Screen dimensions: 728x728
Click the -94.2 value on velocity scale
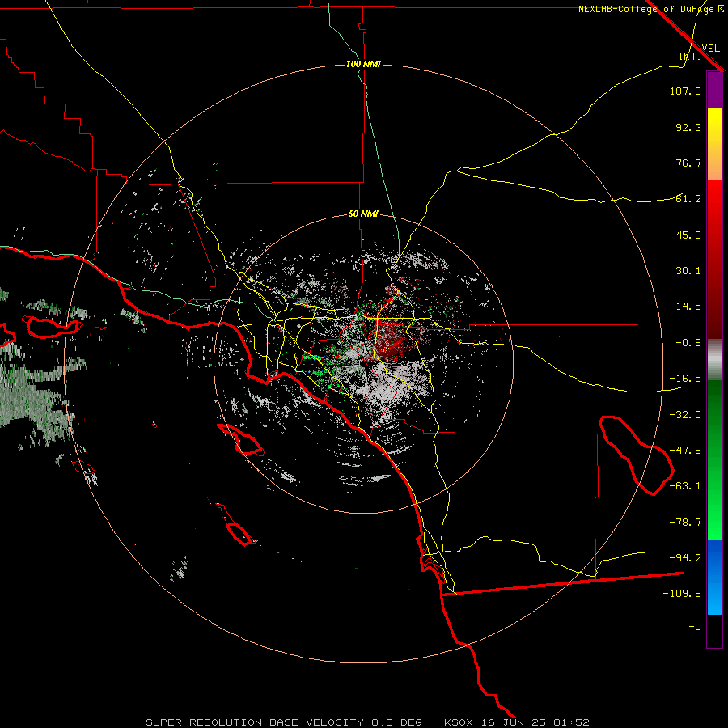click(685, 557)
